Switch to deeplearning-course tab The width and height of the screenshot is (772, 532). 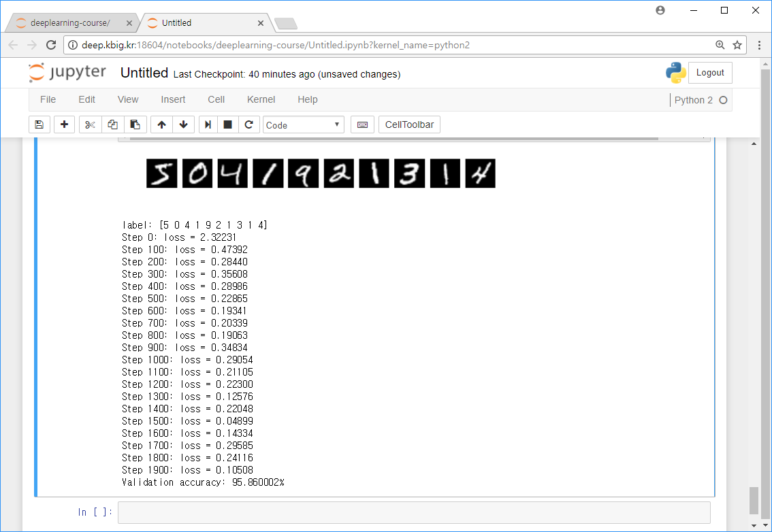click(70, 23)
